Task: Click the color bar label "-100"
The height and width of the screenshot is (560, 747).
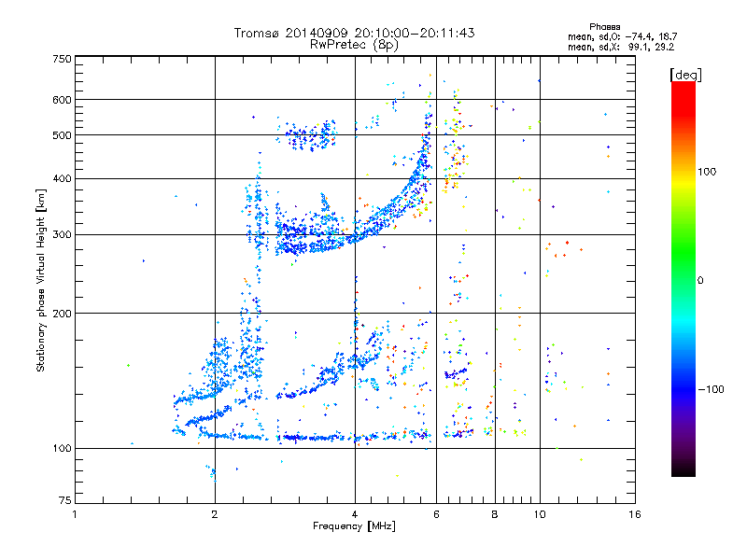Action: pos(712,389)
